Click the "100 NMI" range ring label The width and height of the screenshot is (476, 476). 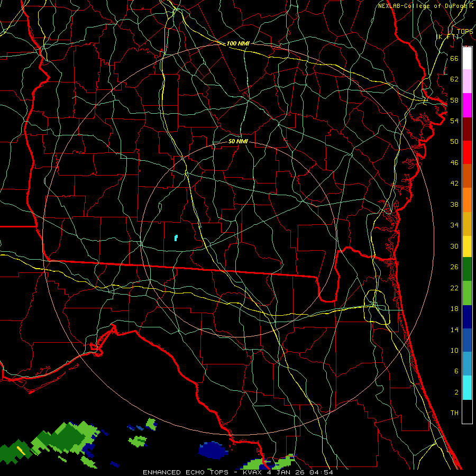[x=238, y=43]
